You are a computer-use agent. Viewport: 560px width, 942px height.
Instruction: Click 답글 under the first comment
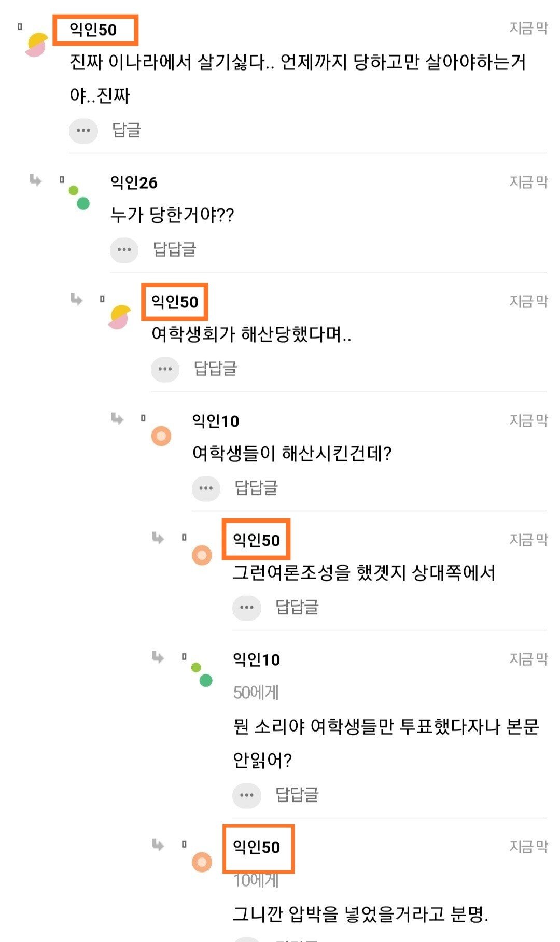coord(127,130)
